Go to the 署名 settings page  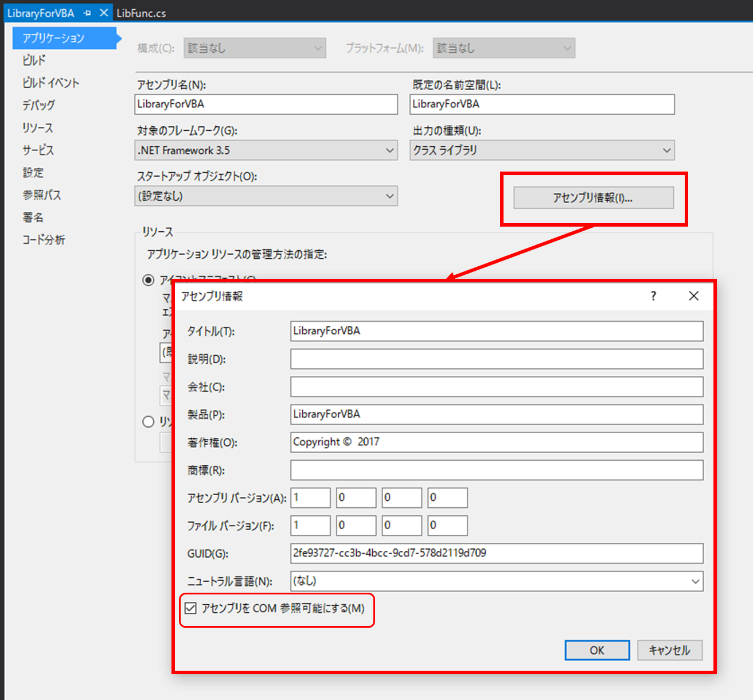pyautogui.click(x=33, y=217)
